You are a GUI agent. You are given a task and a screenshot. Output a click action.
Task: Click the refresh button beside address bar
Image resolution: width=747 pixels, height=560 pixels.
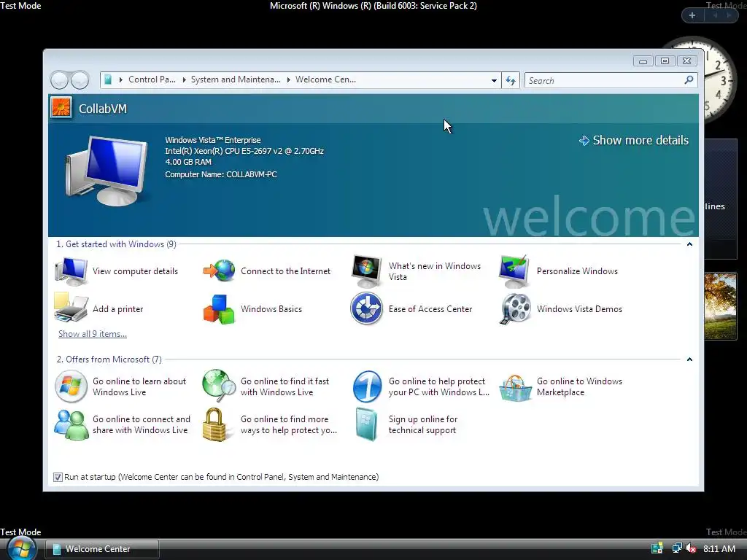tap(511, 80)
